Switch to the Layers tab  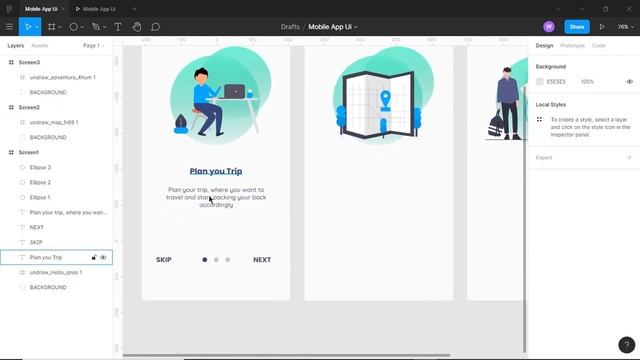pyautogui.click(x=16, y=46)
